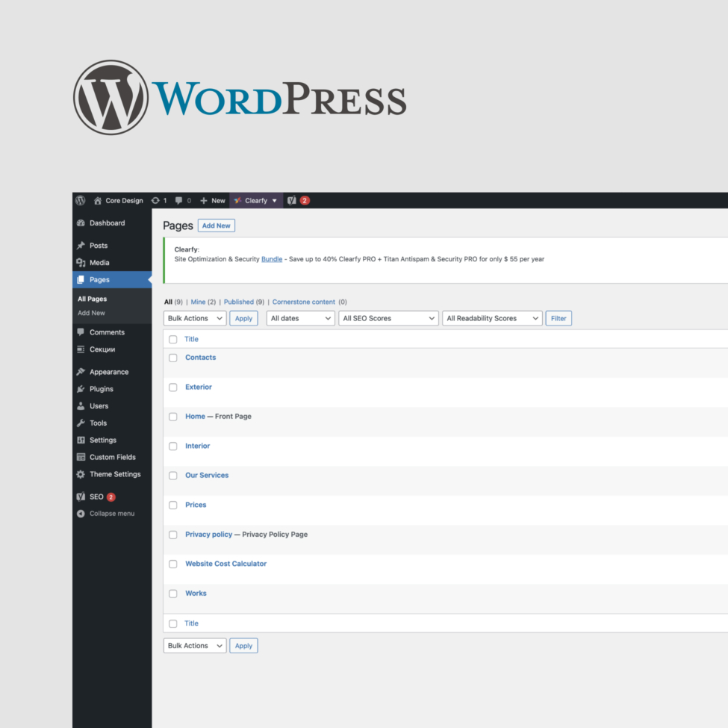The image size is (728, 728).
Task: Click the Comments bubble icon in sidebar
Action: 81,332
